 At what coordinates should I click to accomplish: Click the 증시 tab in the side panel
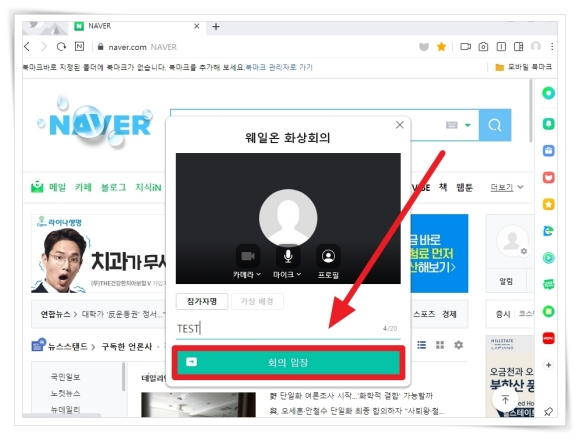click(x=502, y=314)
